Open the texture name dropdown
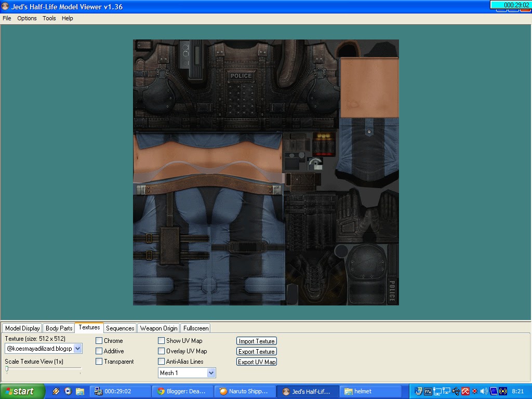The height and width of the screenshot is (399, 532). click(78, 349)
